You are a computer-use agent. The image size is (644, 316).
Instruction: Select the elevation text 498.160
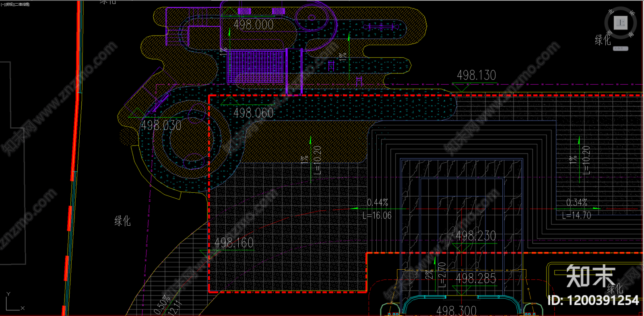coord(234,243)
